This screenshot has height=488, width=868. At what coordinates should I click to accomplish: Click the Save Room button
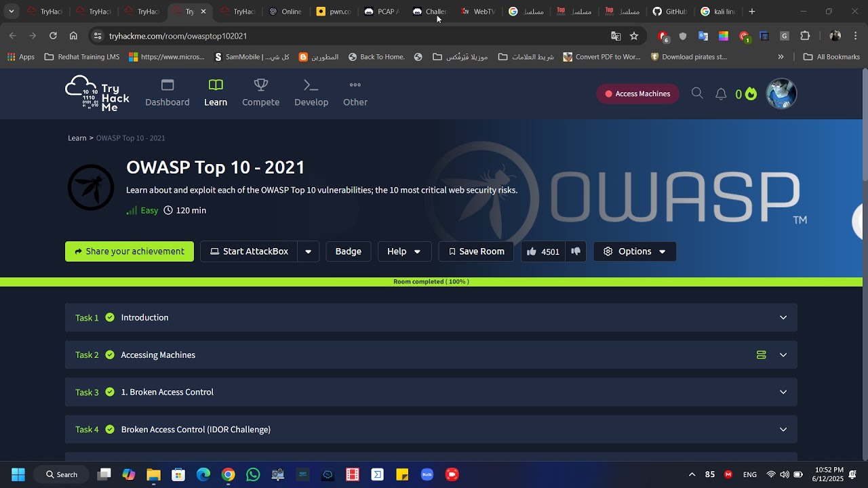tap(476, 251)
